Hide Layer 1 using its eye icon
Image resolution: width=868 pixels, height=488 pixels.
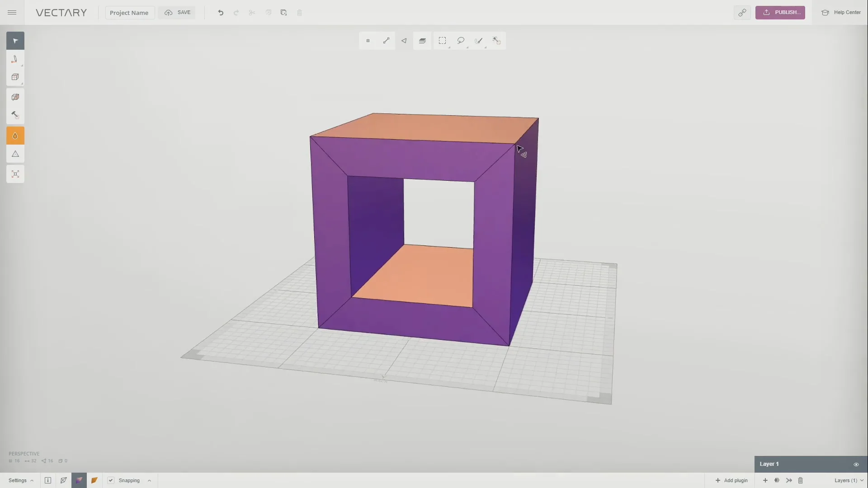click(856, 465)
